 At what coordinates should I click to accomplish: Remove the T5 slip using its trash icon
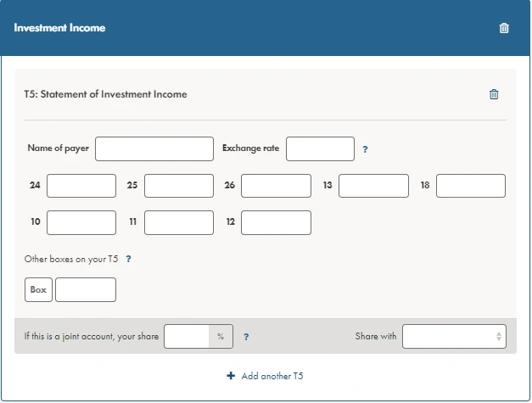click(x=494, y=94)
